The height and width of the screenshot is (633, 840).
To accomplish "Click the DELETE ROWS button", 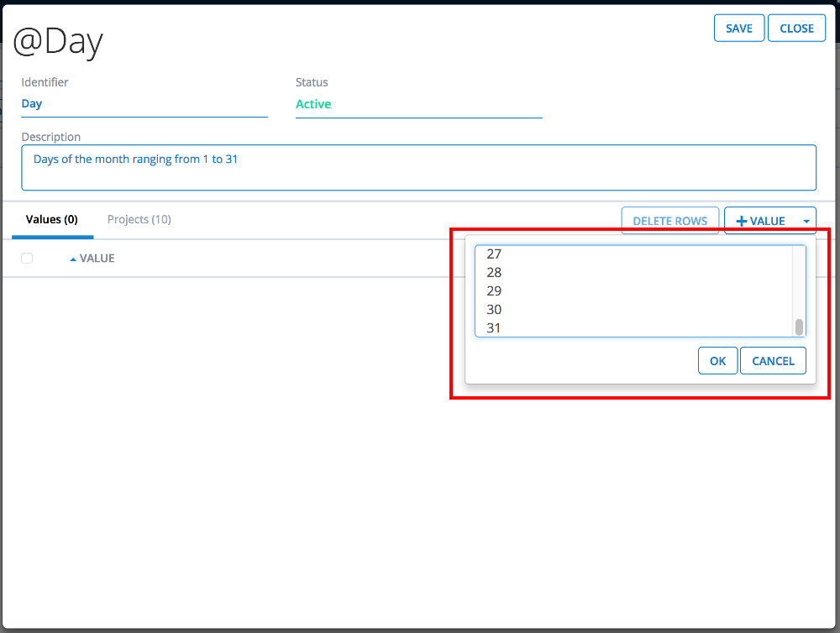I will [x=669, y=221].
